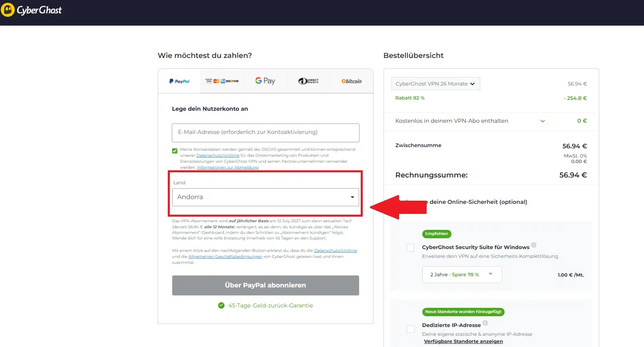The height and width of the screenshot is (347, 644).
Task: Click the Empfohlen badge
Action: [x=437, y=234]
